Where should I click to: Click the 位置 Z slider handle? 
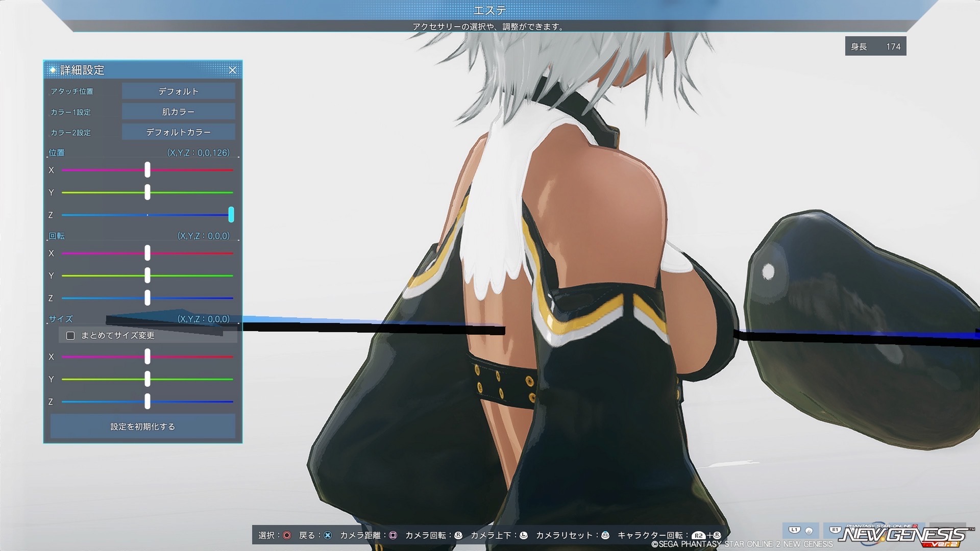[231, 215]
